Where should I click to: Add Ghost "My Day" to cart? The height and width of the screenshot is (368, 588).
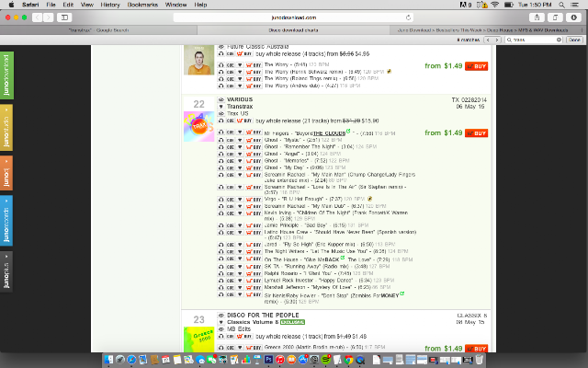[x=254, y=167]
